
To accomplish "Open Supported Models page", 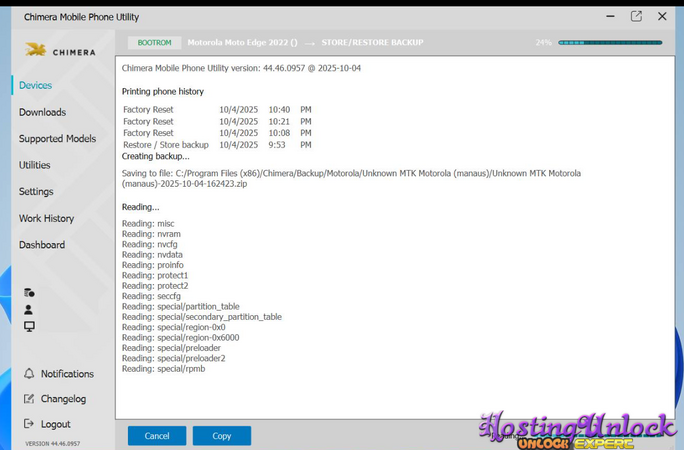I will pos(57,139).
